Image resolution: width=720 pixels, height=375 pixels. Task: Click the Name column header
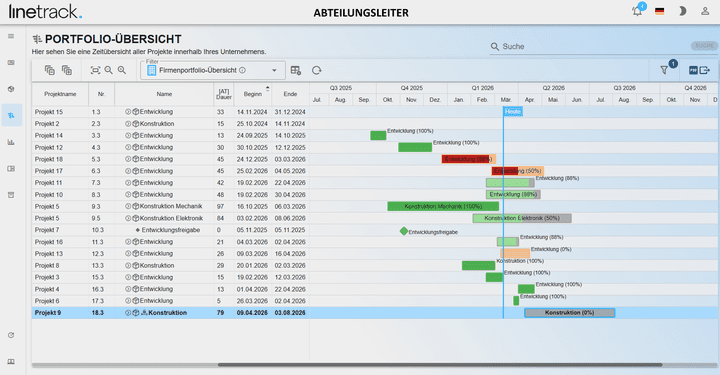[x=164, y=94]
